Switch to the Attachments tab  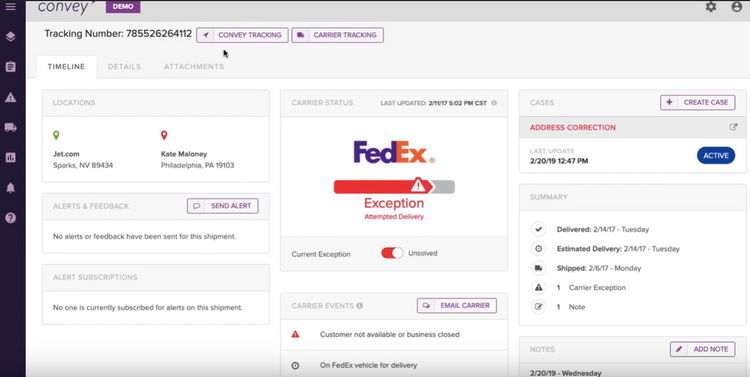tap(194, 67)
